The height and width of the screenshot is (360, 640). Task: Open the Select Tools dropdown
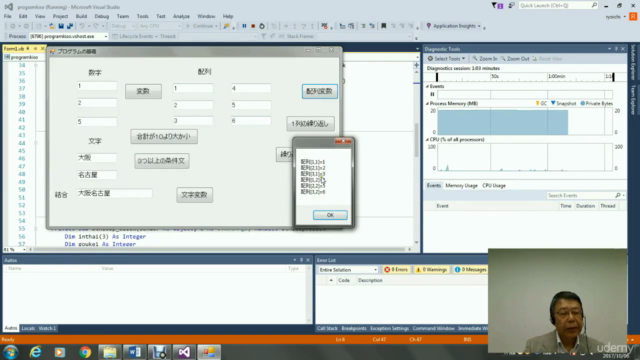(446, 59)
